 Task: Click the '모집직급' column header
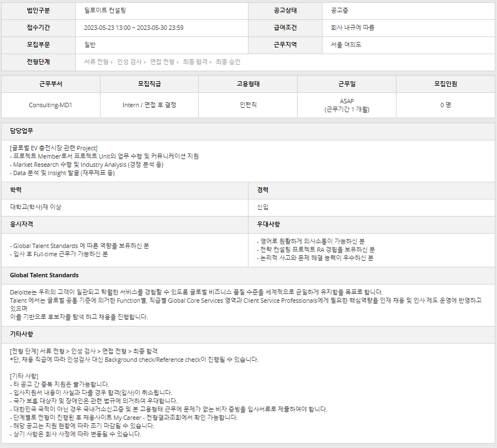point(149,84)
